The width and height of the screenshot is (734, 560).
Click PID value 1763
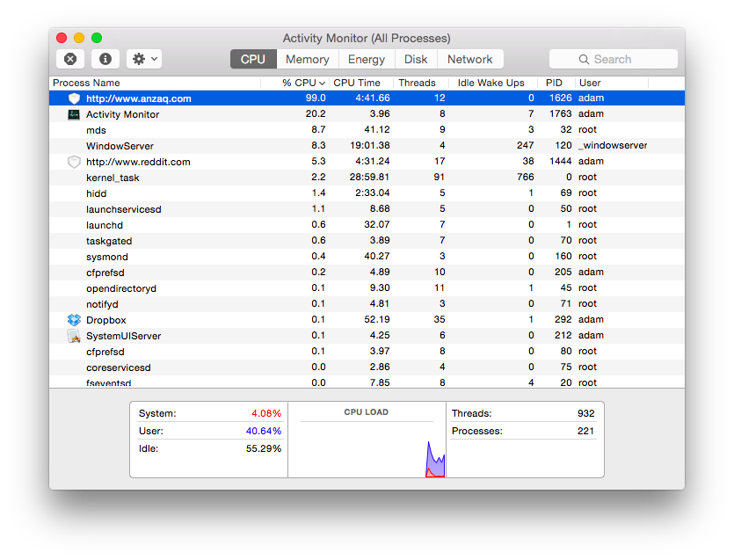point(560,113)
